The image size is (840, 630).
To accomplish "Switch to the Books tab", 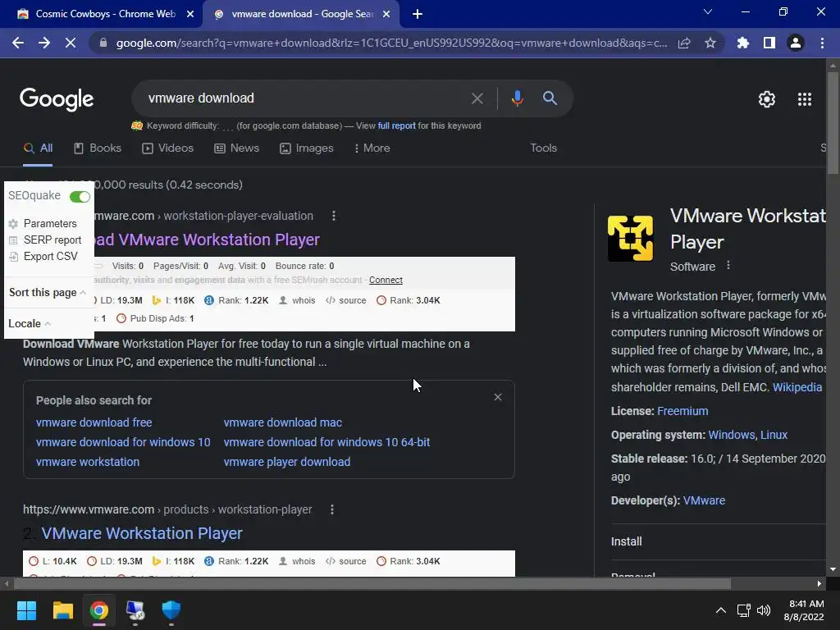I will [98, 148].
